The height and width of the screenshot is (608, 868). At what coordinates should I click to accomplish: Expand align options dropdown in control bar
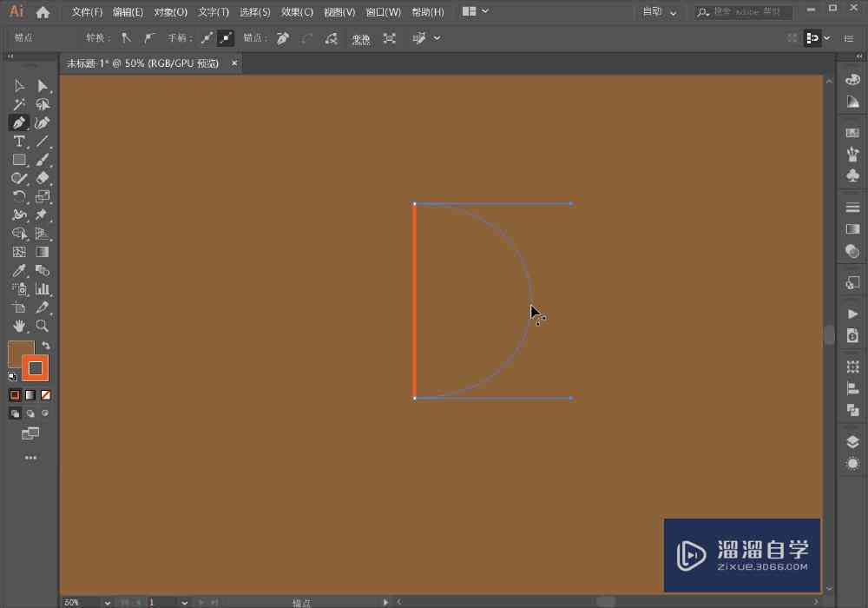click(826, 38)
